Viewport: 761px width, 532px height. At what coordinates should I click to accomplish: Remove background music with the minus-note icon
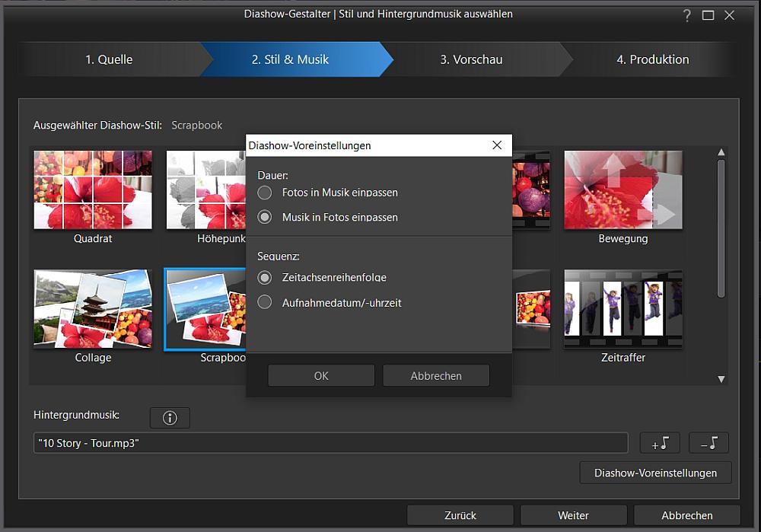point(708,443)
